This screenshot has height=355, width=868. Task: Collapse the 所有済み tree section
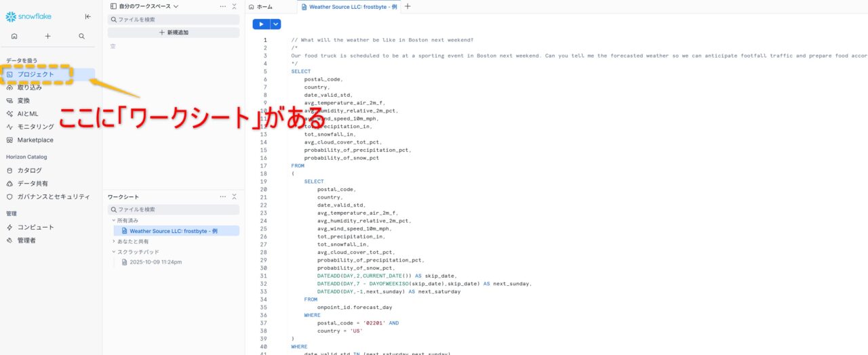pyautogui.click(x=113, y=220)
